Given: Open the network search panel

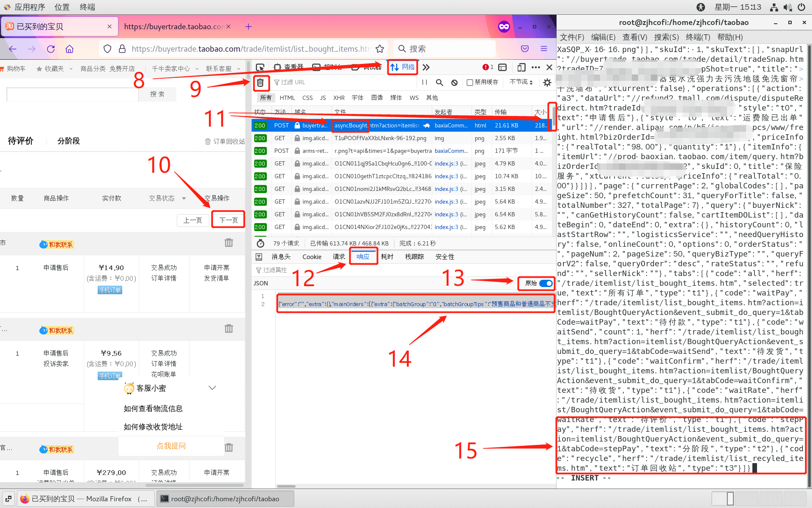Looking at the screenshot, I should [439, 82].
